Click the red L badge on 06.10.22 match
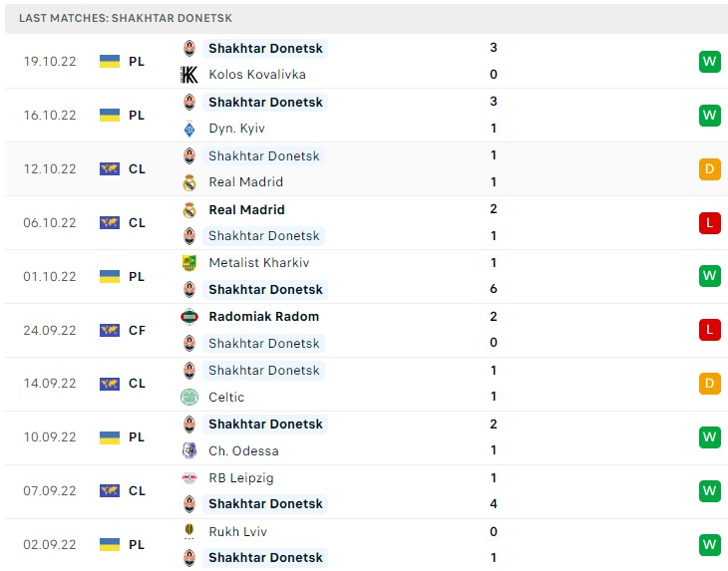Image resolution: width=728 pixels, height=571 pixels. (x=709, y=222)
